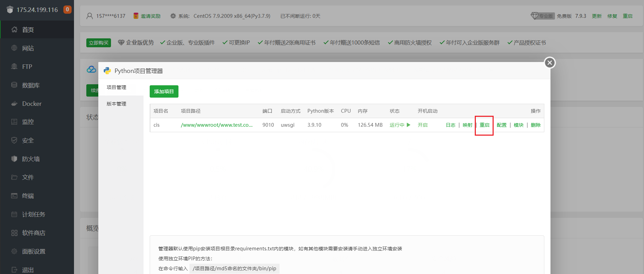Image resolution: width=644 pixels, height=274 pixels.
Task: Open Docker in the sidebar
Action: coord(37,104)
